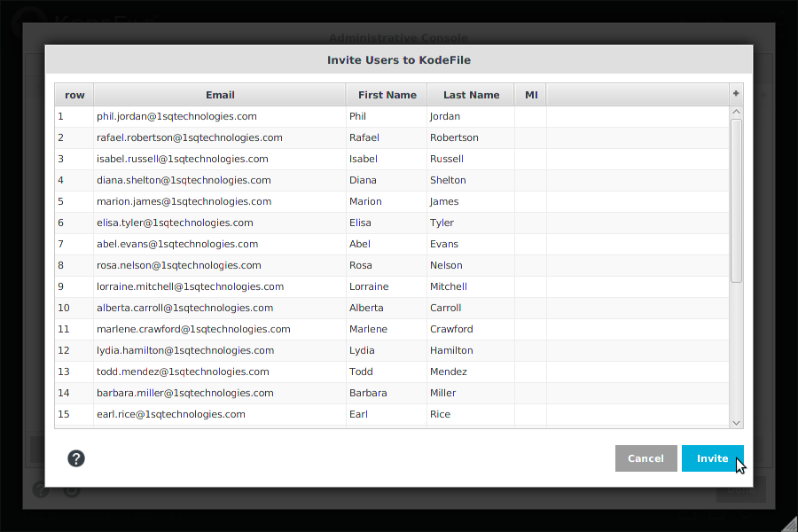Click the Invite button
The image size is (798, 532).
713,458
